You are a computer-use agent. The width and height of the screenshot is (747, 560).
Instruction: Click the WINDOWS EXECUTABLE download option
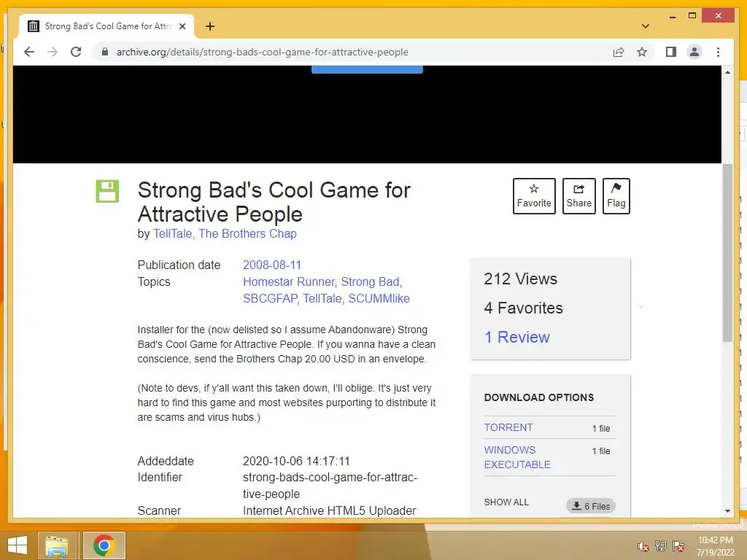(x=517, y=457)
